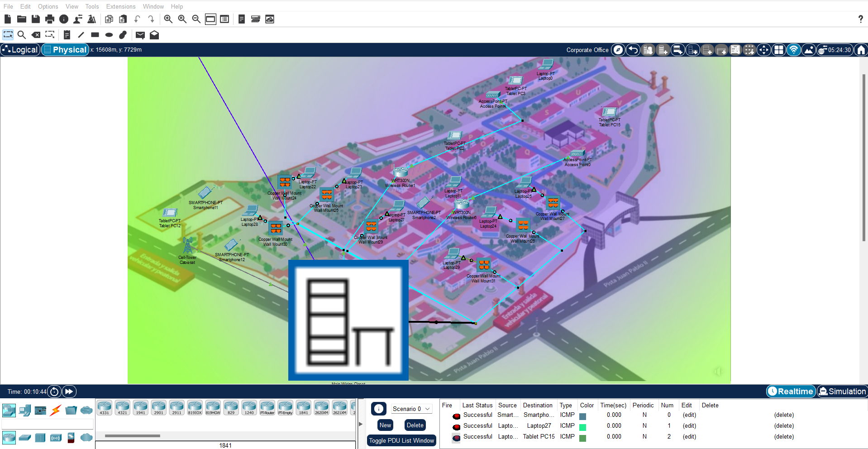Select the Select tool in toolbar
The height and width of the screenshot is (449, 868).
[8, 35]
